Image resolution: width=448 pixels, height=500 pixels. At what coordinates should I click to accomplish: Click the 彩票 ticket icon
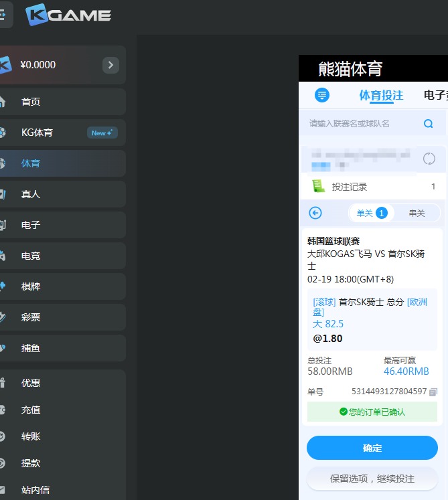2,317
